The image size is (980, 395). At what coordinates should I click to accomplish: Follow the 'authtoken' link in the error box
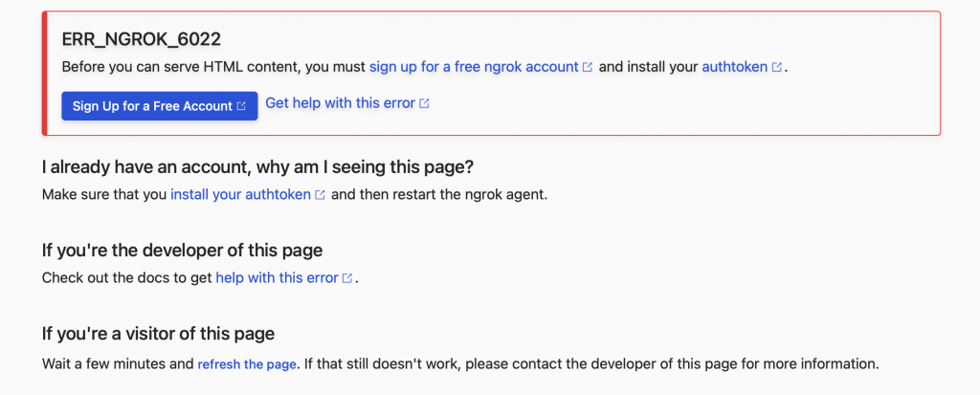point(734,67)
